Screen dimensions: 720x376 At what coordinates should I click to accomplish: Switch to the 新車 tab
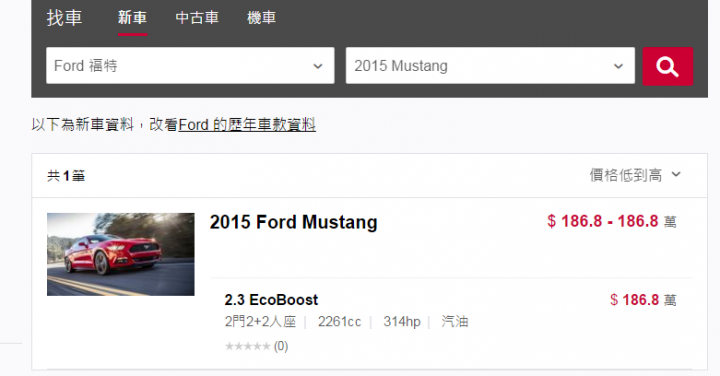coord(132,18)
